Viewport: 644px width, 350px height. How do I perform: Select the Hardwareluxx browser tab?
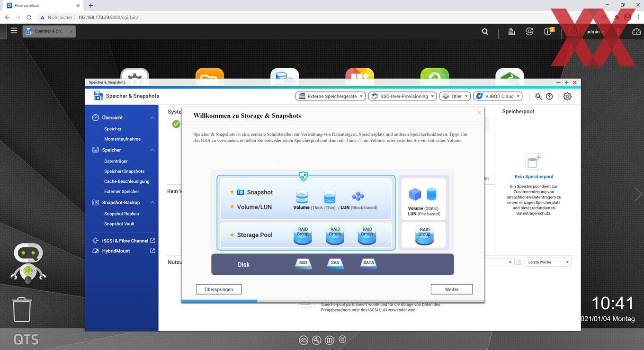(x=43, y=5)
